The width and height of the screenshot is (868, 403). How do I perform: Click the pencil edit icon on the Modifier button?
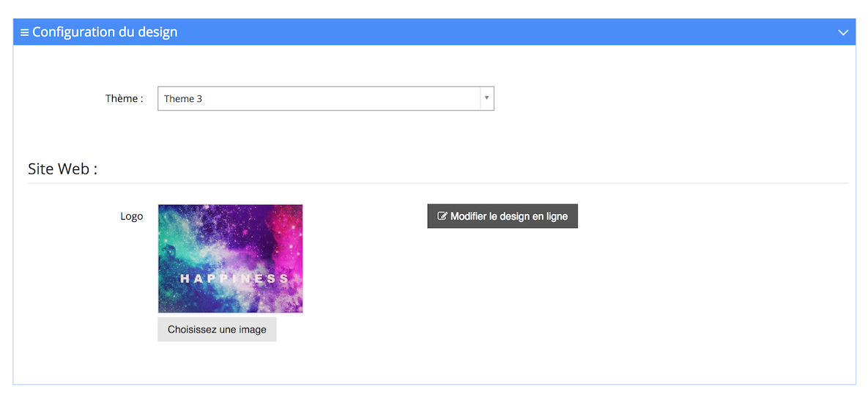442,216
